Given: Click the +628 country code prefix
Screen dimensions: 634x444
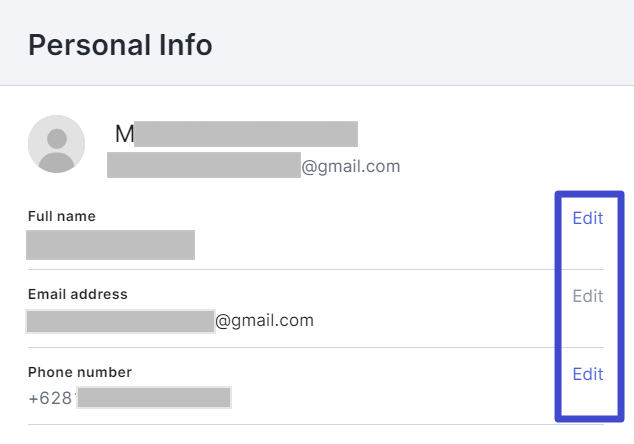Looking at the screenshot, I should [50, 398].
